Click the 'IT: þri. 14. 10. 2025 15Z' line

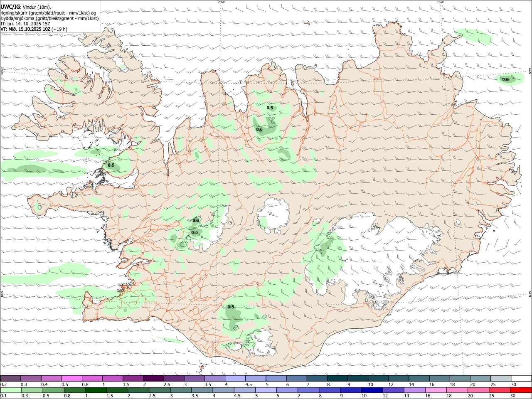25,24
